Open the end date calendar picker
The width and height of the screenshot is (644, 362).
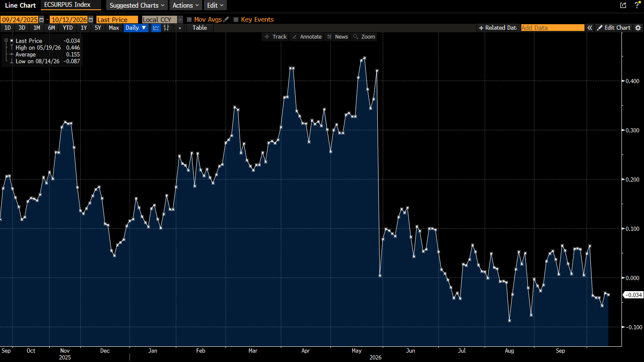[90, 20]
